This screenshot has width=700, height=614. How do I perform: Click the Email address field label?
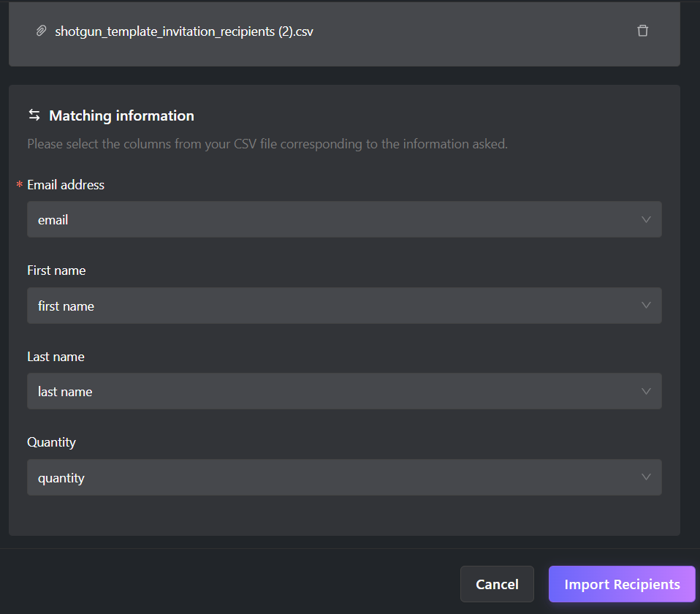pos(66,185)
